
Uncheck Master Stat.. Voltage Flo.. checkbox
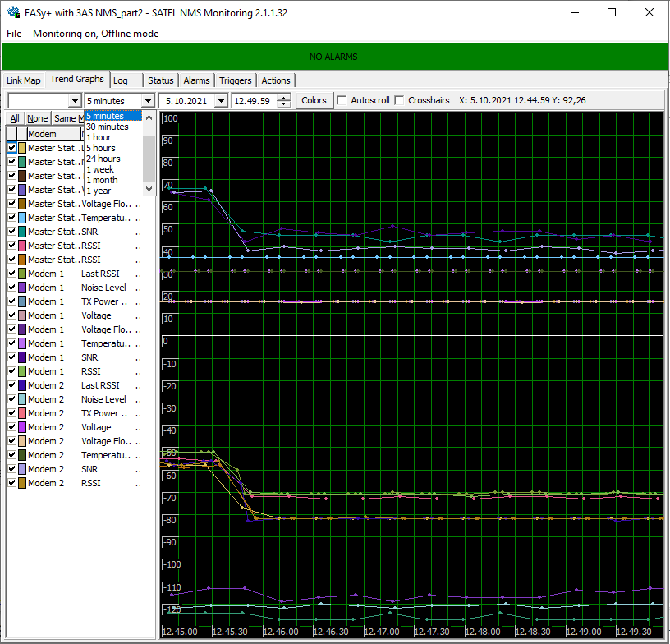point(12,204)
